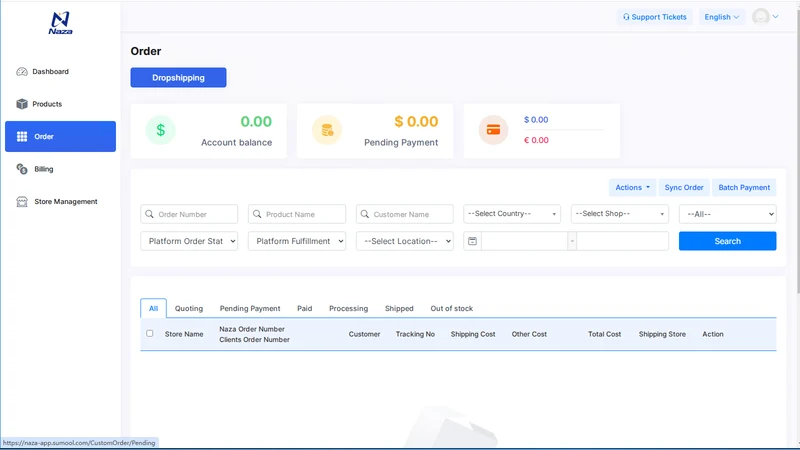Click the blue Search button
This screenshot has height=450, width=800.
728,241
